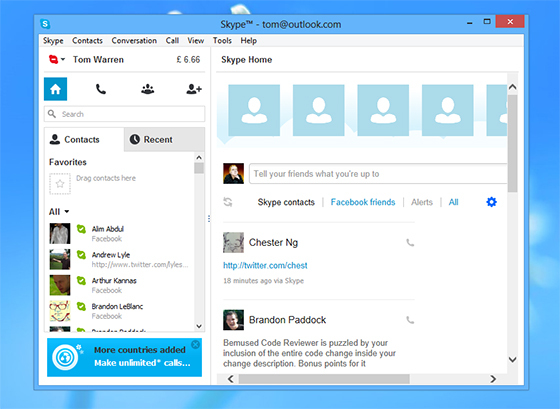Call Chester Ng via phone icon

[x=410, y=243]
